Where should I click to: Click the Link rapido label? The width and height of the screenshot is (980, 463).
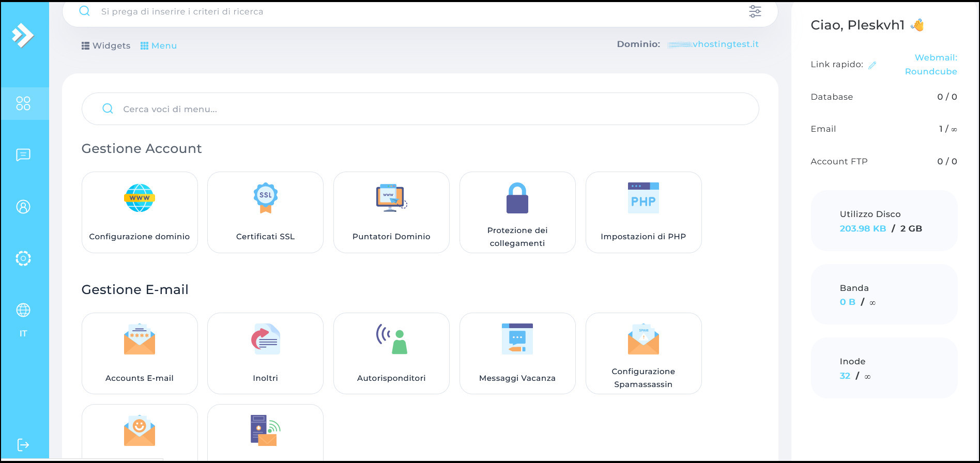pyautogui.click(x=837, y=65)
